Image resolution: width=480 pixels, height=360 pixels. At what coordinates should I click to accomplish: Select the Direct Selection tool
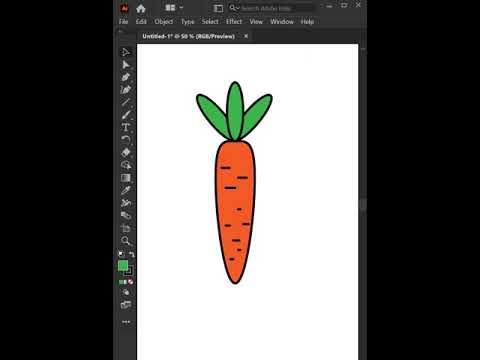coord(126,65)
